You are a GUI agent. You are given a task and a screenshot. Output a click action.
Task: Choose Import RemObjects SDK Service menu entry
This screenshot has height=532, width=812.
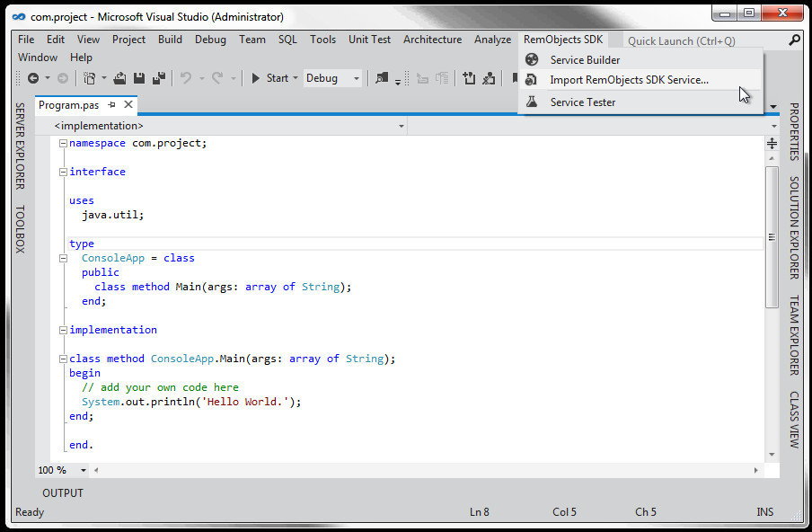tap(641, 80)
